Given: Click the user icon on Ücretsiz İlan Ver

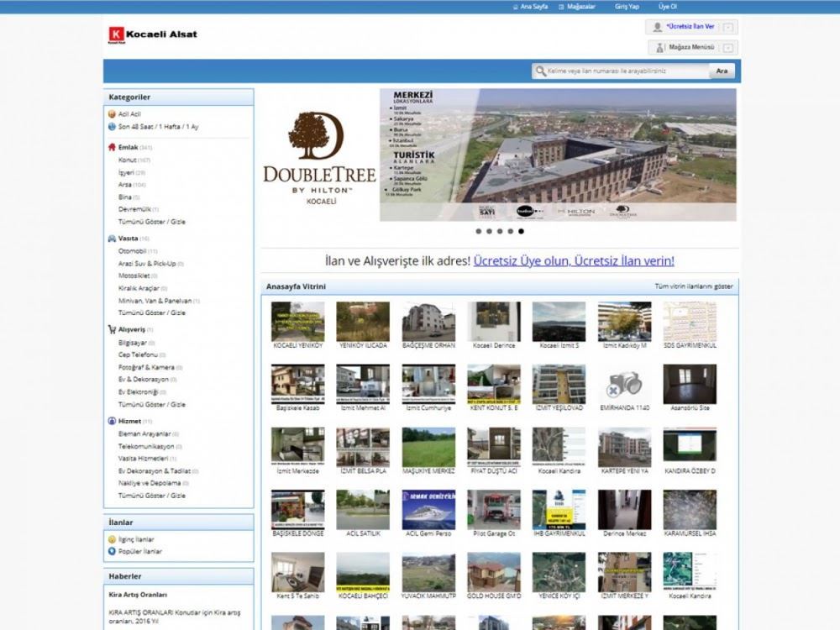Looking at the screenshot, I should 658,27.
